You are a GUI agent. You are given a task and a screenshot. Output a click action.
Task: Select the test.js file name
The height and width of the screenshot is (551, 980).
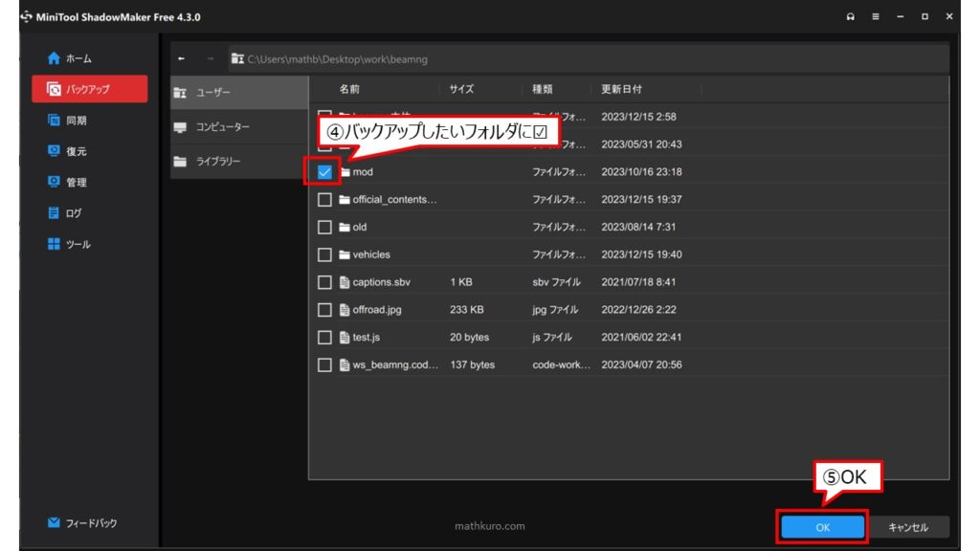[367, 338]
